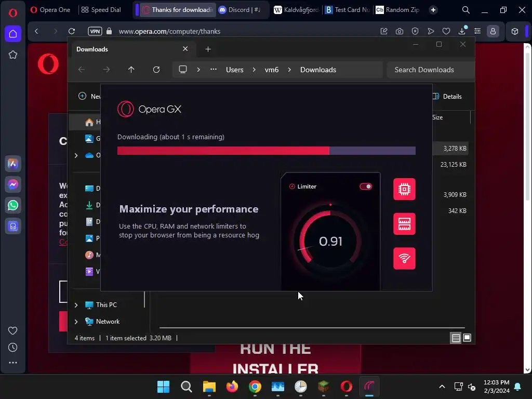Open the Opera menu logo
Screen dimensions: 532x399
[13, 13]
